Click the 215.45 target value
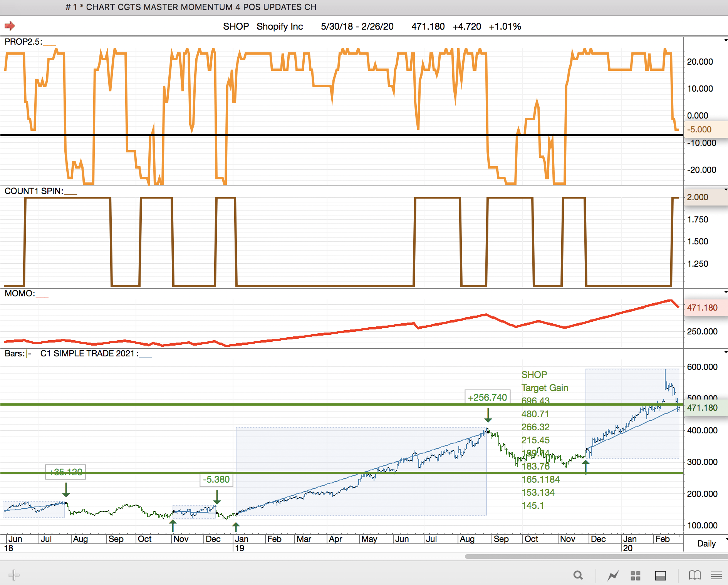The height and width of the screenshot is (585, 728). pos(535,440)
